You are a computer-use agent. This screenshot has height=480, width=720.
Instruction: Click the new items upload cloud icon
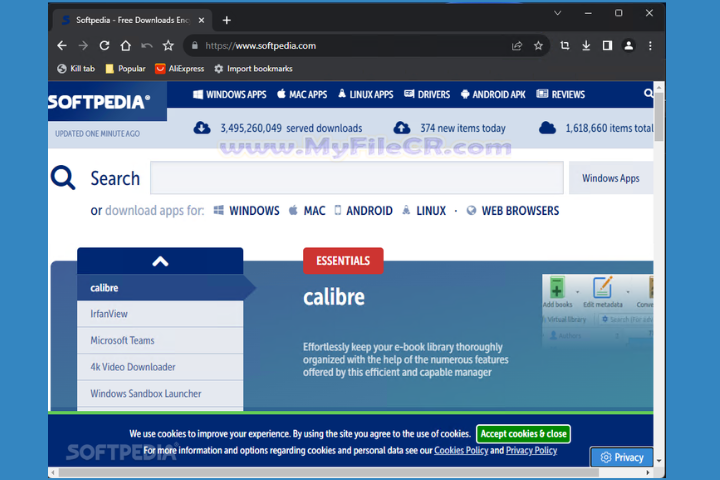pyautogui.click(x=402, y=128)
